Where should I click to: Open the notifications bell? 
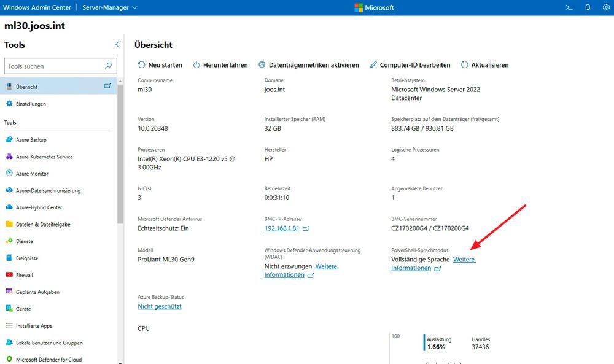click(588, 7)
